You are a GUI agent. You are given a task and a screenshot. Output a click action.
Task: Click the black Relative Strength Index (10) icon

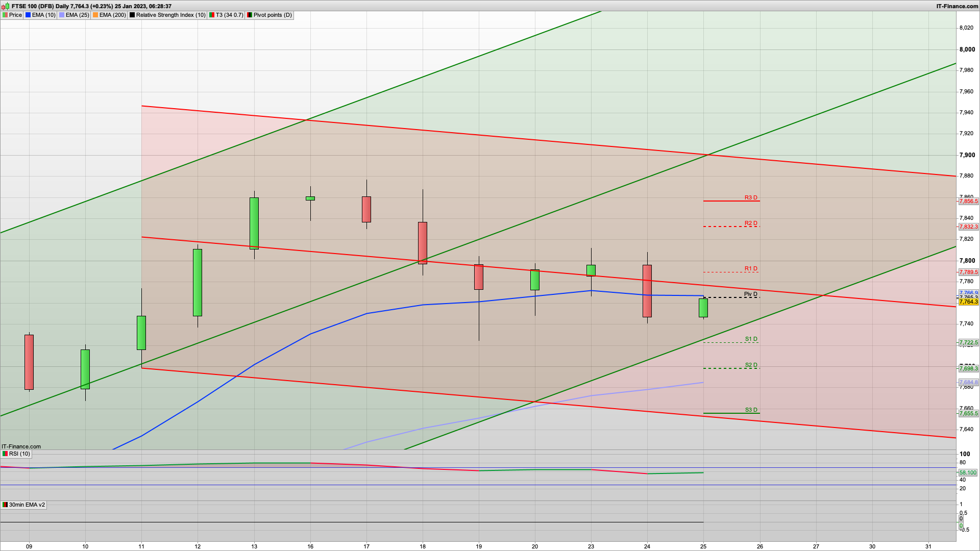point(132,15)
